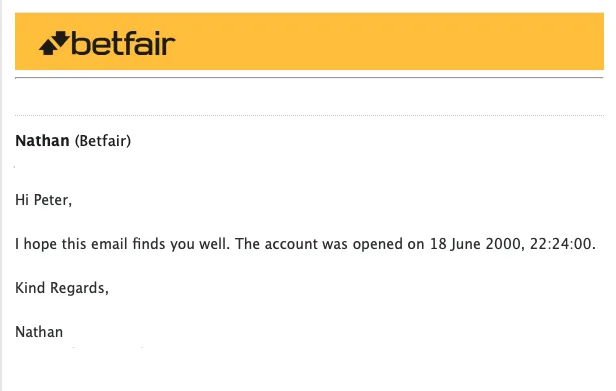Click the date 18 June 2000
The height and width of the screenshot is (391, 616).
[x=476, y=244]
